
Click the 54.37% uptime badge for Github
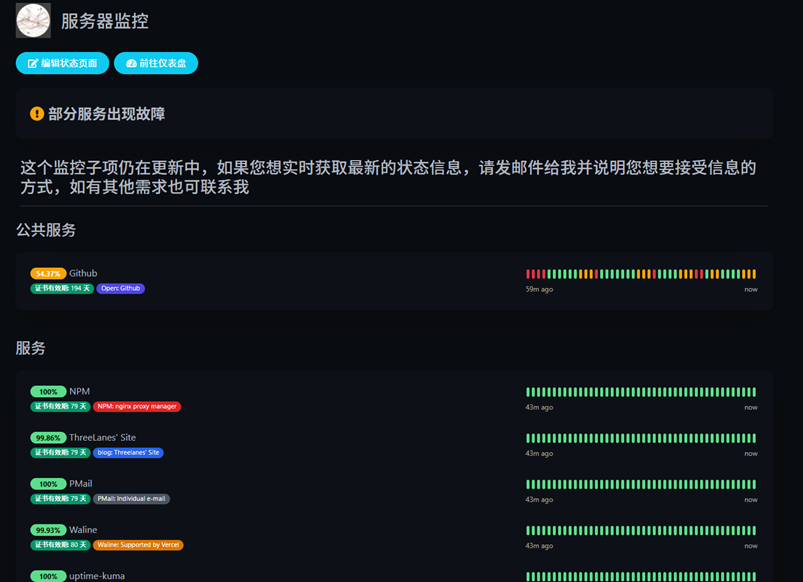[48, 274]
